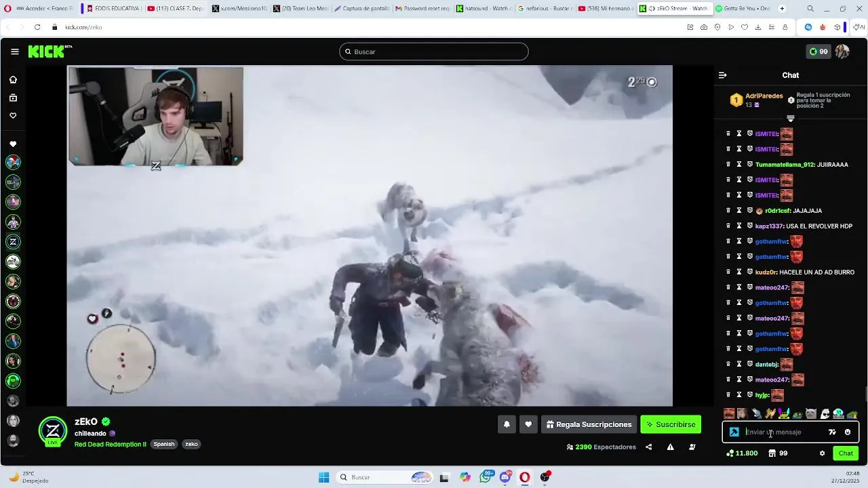
Task: Open a new browser tab
Action: tap(782, 9)
